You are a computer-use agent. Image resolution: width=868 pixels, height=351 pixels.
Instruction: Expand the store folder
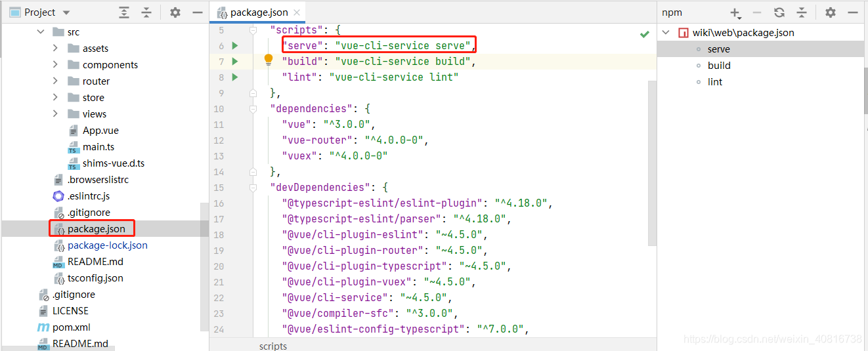coord(56,98)
